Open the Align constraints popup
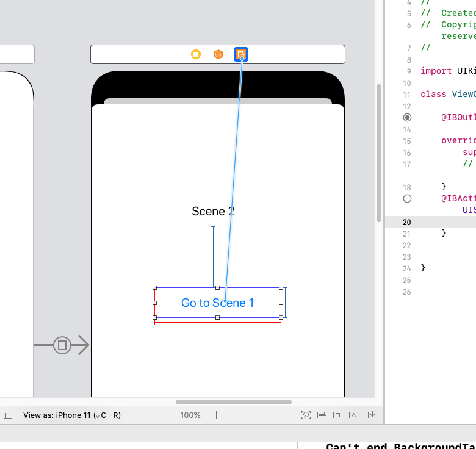Viewport: 476px width, 449px height. tap(322, 415)
